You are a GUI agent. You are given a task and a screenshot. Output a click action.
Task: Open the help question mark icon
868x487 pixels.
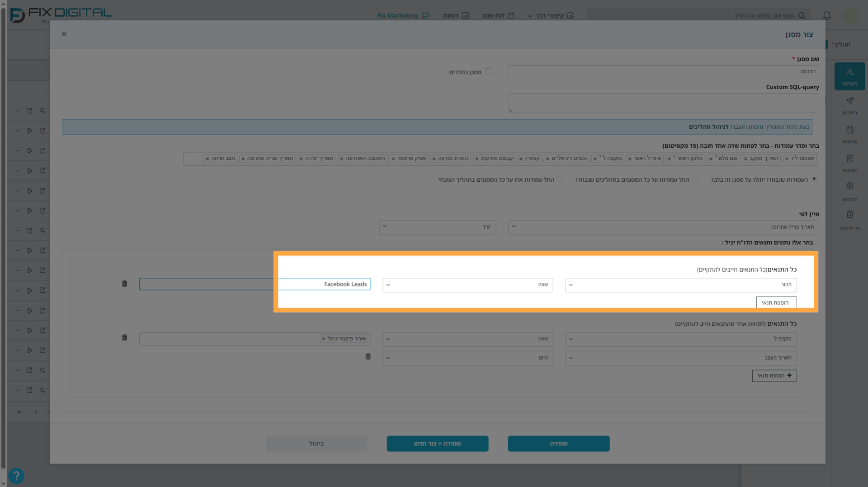(x=16, y=476)
